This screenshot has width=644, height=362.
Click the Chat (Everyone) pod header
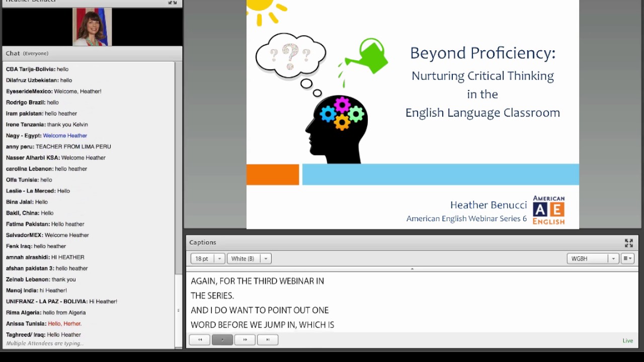pos(92,53)
